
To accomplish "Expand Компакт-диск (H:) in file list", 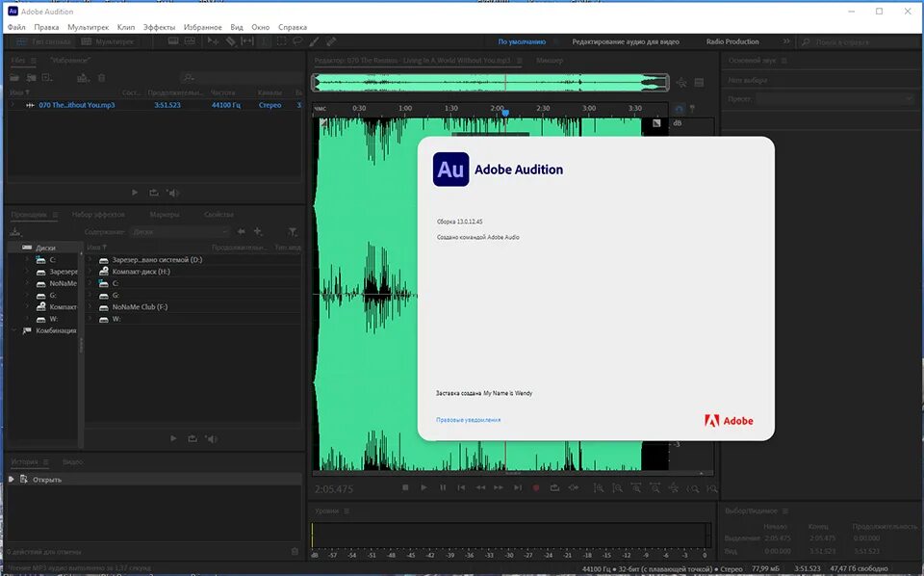I will tap(90, 272).
